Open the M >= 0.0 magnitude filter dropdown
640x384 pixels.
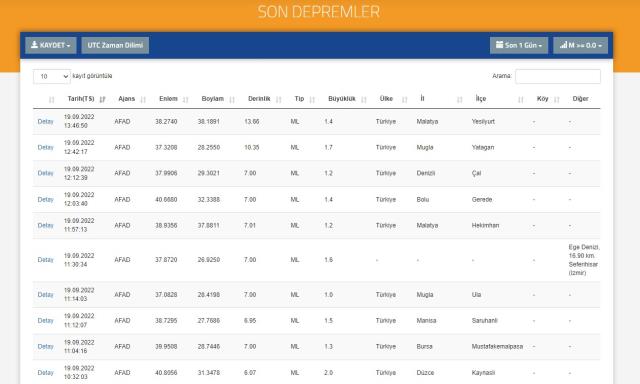tap(580, 45)
